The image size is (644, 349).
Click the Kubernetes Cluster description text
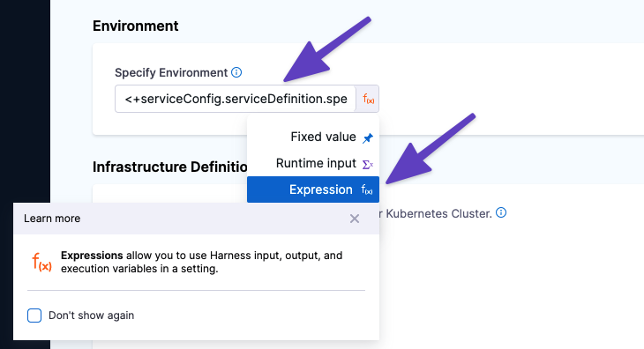[x=436, y=213]
